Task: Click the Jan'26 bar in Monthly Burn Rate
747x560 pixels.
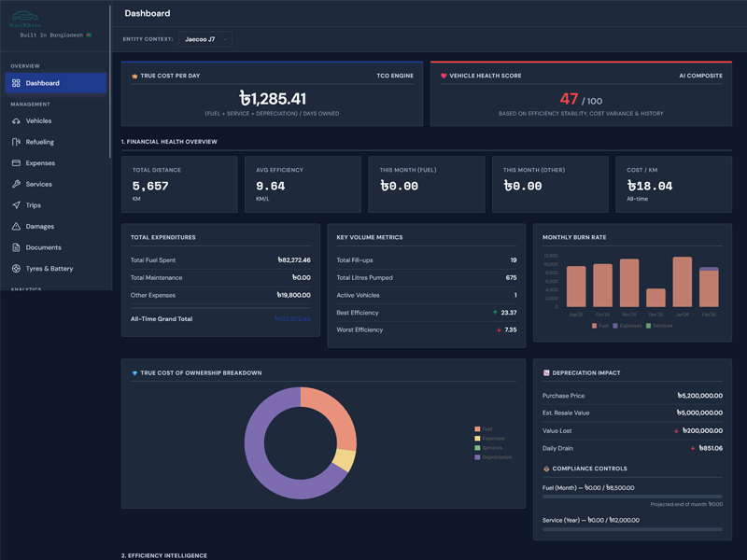Action: (x=683, y=280)
